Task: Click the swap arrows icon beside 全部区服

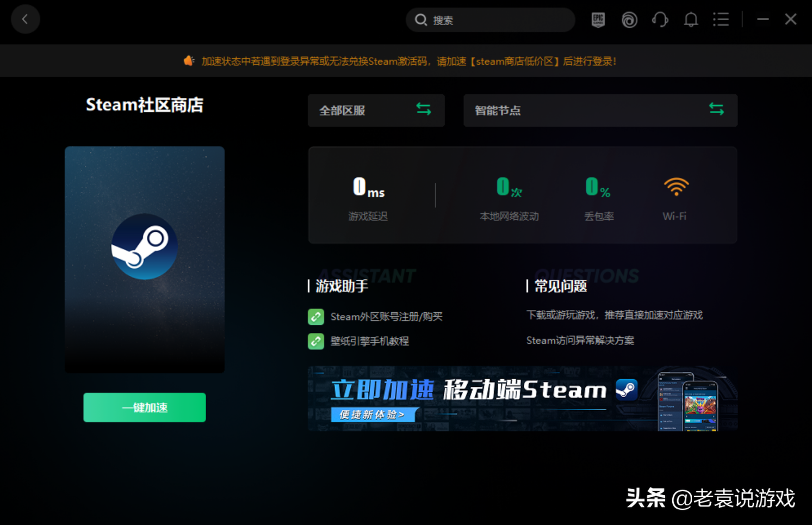Action: point(424,109)
